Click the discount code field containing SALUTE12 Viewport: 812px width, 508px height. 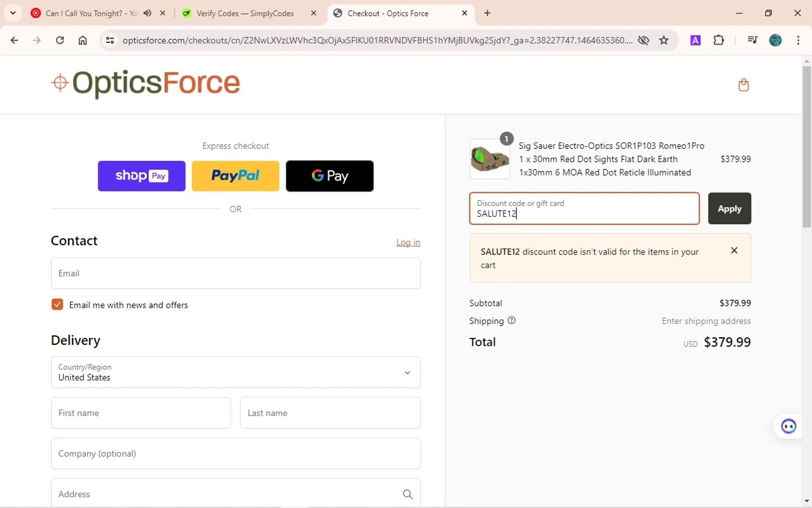[584, 209]
